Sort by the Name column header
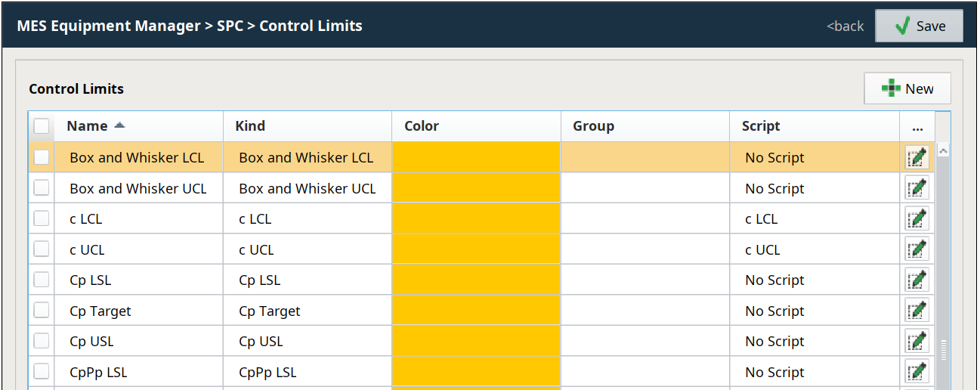This screenshot has height=390, width=980. coord(87,126)
